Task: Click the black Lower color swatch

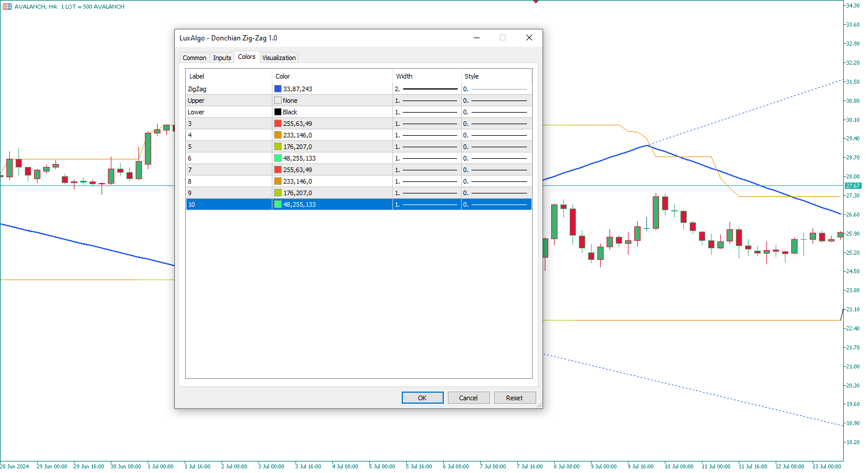Action: coord(278,112)
